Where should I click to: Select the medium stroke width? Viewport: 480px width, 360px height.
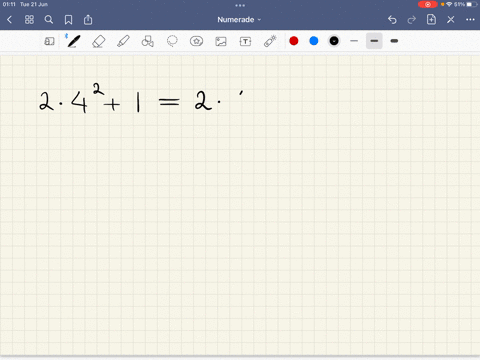374,41
